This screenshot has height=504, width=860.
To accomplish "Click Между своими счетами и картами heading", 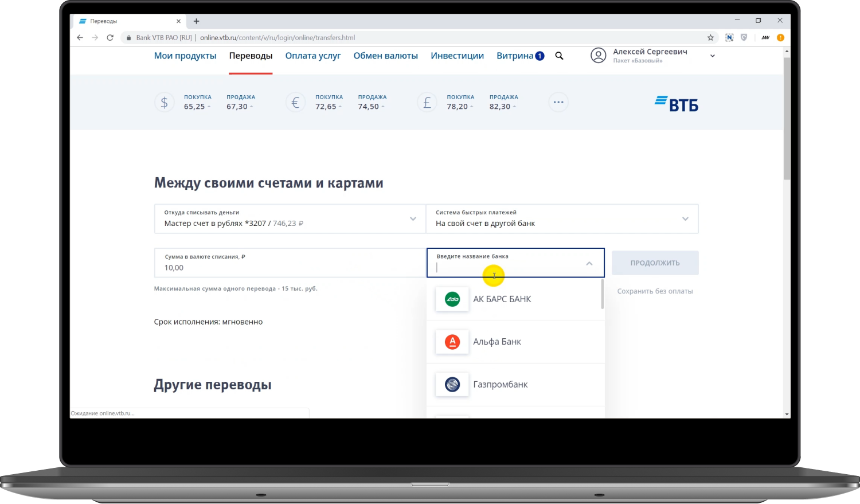I will 268,183.
